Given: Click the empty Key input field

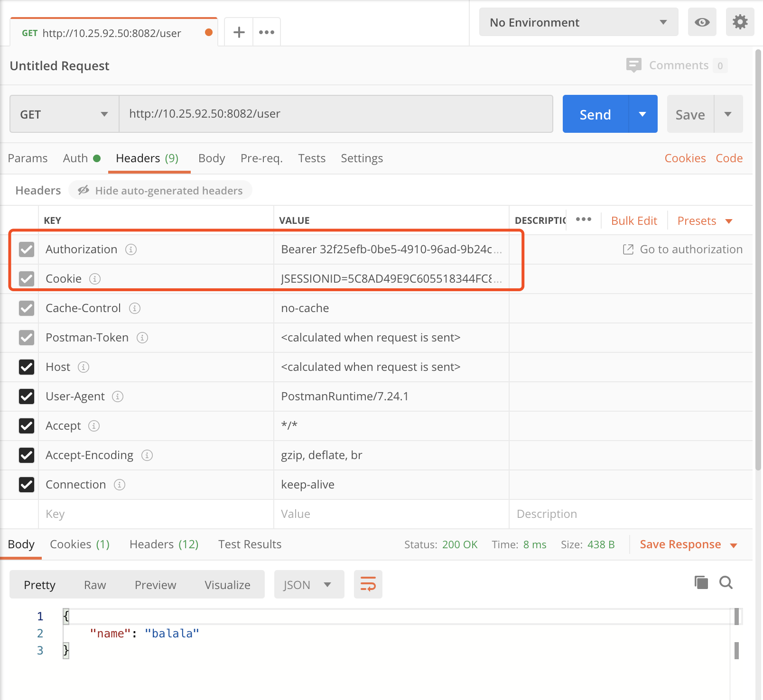Looking at the screenshot, I should click(156, 514).
